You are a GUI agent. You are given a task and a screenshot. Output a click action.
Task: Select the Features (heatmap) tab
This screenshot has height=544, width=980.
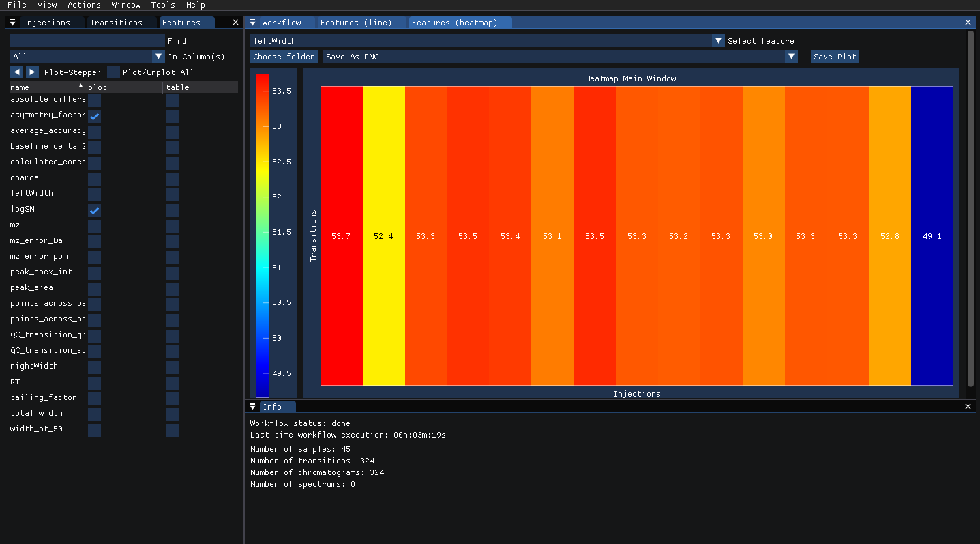(460, 23)
